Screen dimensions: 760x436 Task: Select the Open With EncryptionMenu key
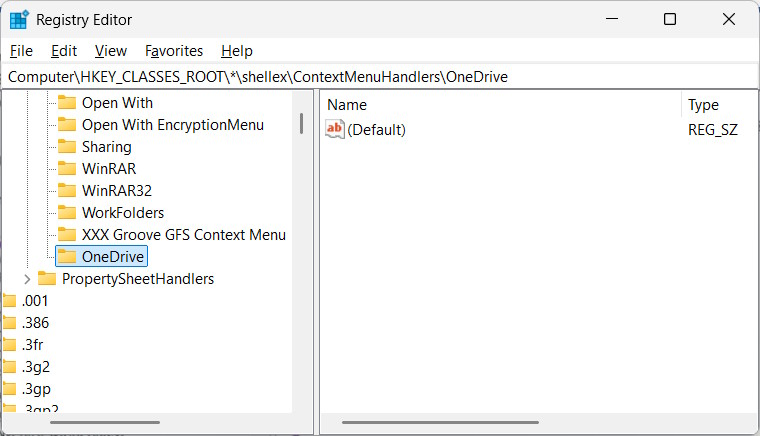[173, 125]
